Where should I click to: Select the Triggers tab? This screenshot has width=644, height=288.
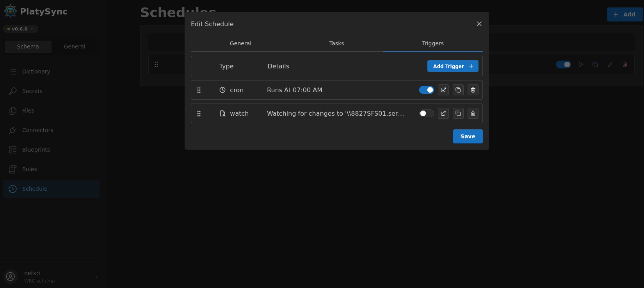click(433, 43)
